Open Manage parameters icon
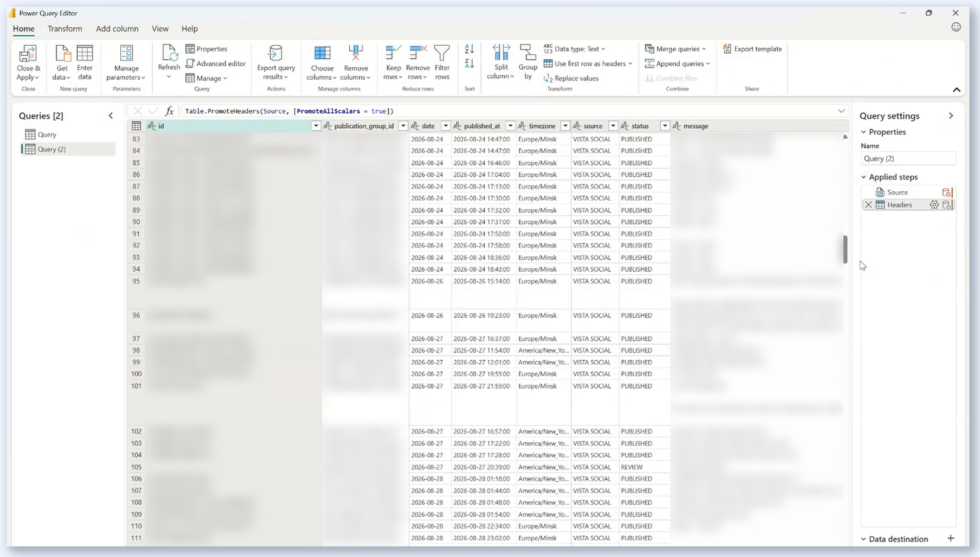The height and width of the screenshot is (557, 980). click(x=126, y=54)
